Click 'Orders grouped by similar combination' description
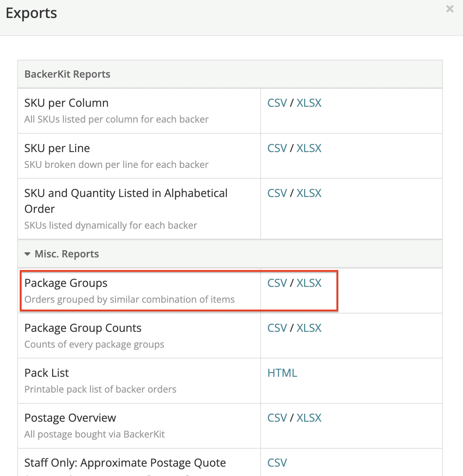 pyautogui.click(x=129, y=299)
